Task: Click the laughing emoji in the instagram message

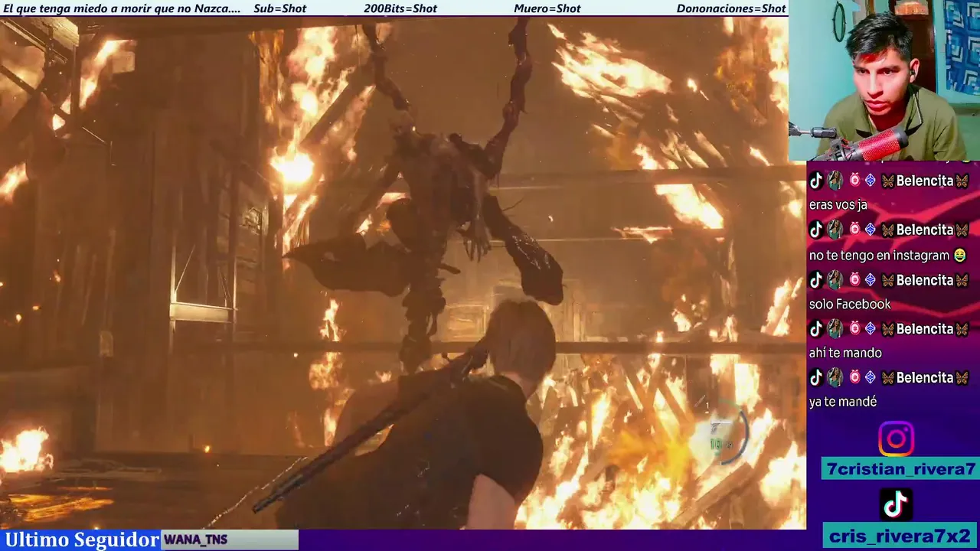Action: tap(959, 256)
